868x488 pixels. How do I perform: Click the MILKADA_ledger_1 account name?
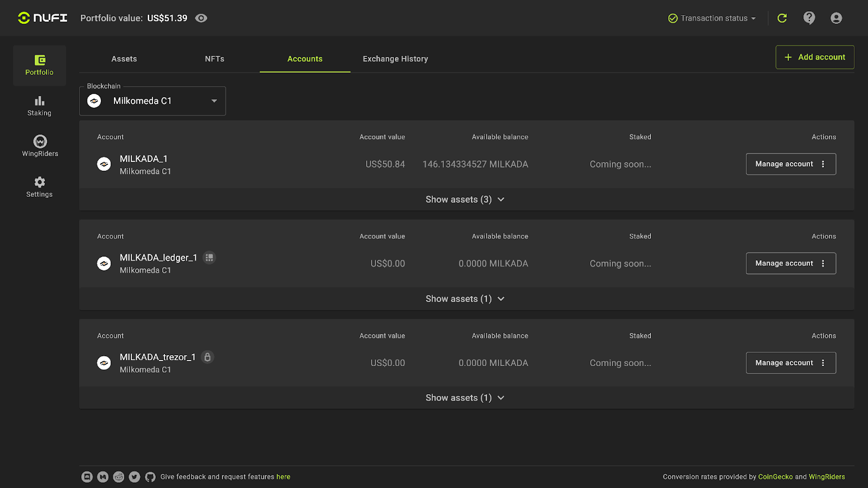tap(158, 258)
